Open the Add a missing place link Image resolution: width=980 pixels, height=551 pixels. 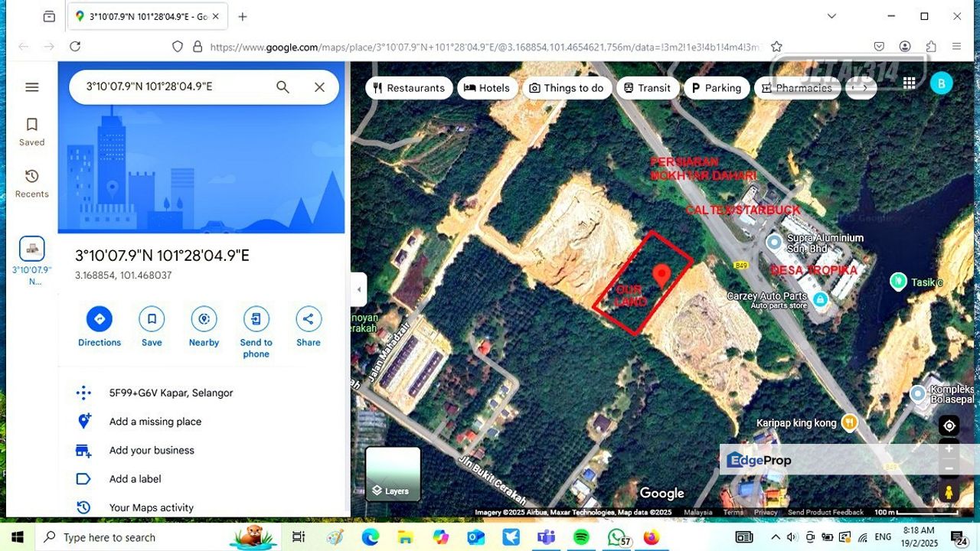pos(155,421)
